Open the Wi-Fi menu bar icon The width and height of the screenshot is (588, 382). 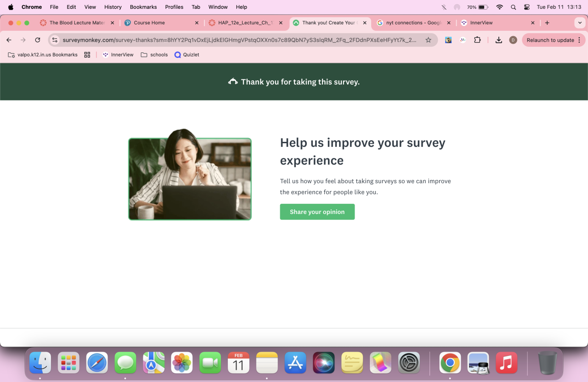pyautogui.click(x=500, y=7)
